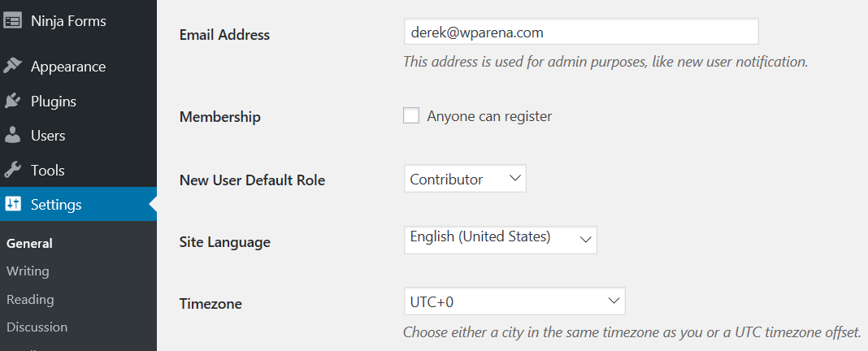This screenshot has height=351, width=868.
Task: Open the Writing settings submenu
Action: point(28,271)
